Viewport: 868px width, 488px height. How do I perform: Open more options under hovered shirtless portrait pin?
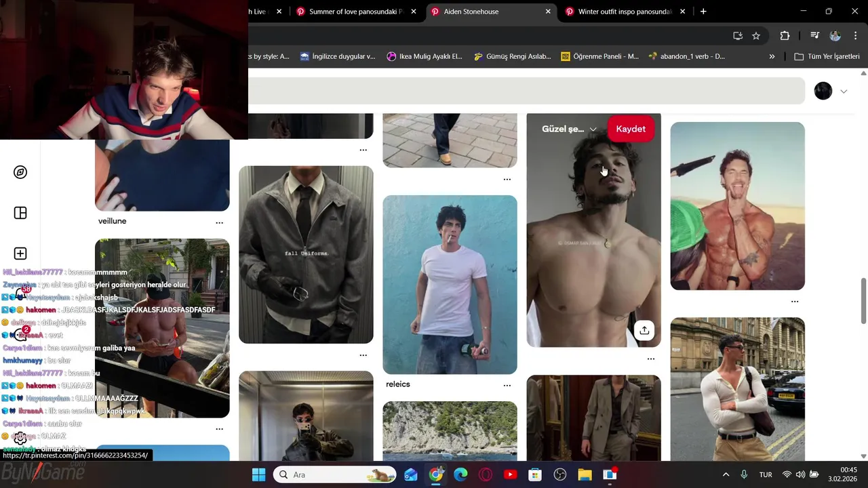650,359
